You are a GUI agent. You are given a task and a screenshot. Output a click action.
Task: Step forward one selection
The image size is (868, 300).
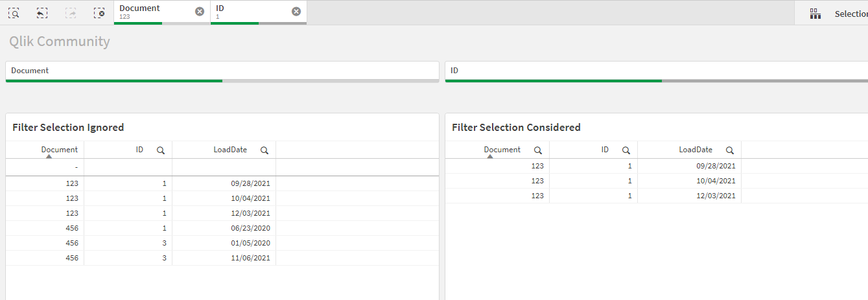point(71,12)
